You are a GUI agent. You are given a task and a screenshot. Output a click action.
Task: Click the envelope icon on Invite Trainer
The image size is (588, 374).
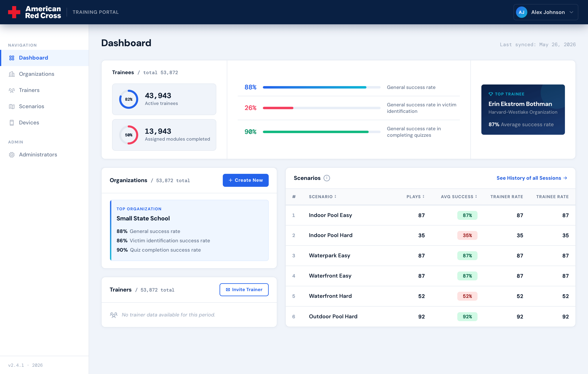(x=228, y=290)
